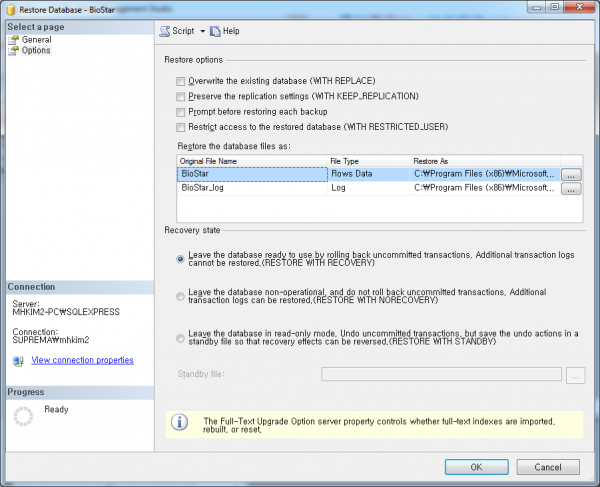The width and height of the screenshot is (600, 487).
Task: Enable Overwrite the existing database checkbox
Action: point(181,81)
